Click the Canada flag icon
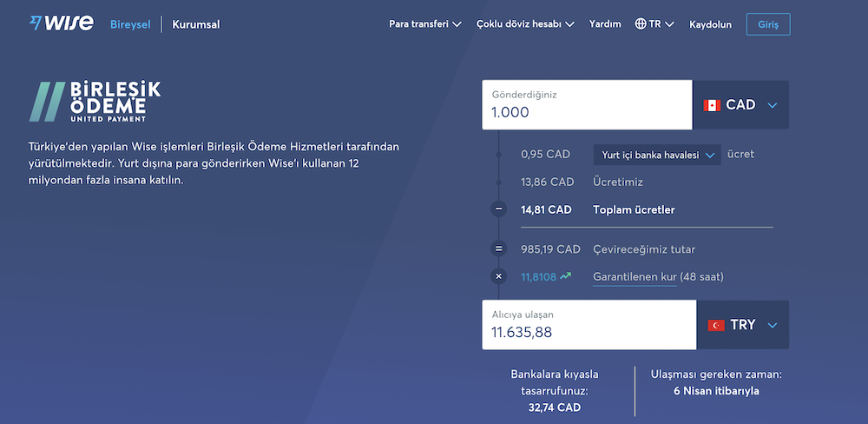Screen dimensions: 868x424 (712, 105)
